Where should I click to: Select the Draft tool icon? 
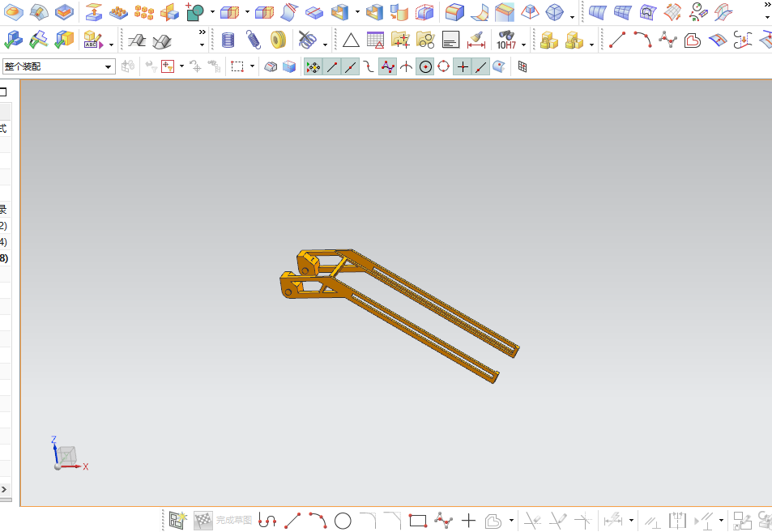tap(530, 12)
